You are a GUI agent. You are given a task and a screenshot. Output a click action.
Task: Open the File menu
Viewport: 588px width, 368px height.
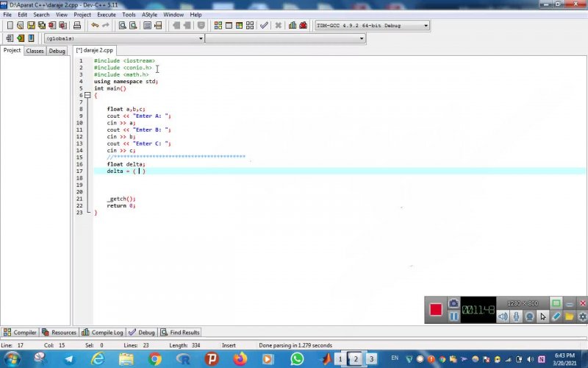coord(7,15)
